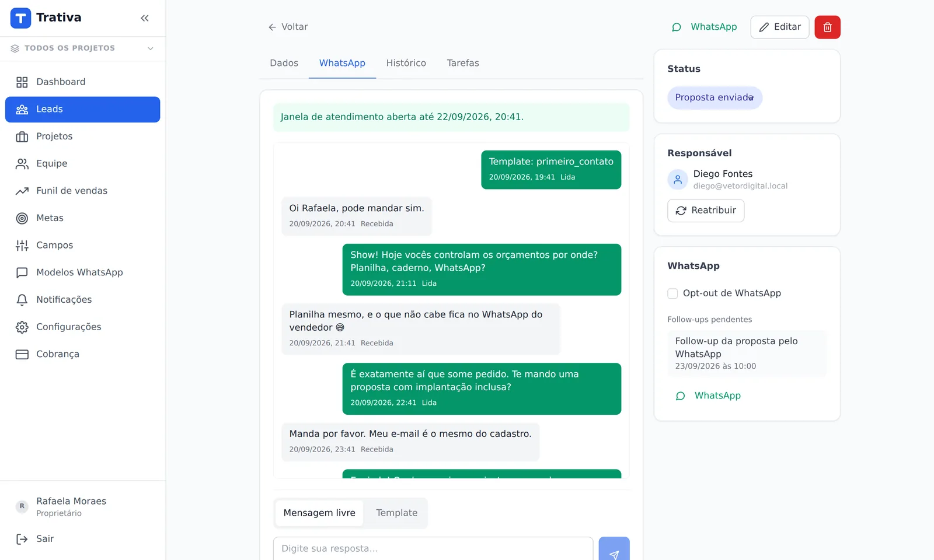Open the Todos os Projetos project selector
Image resolution: width=934 pixels, height=560 pixels.
pos(82,48)
